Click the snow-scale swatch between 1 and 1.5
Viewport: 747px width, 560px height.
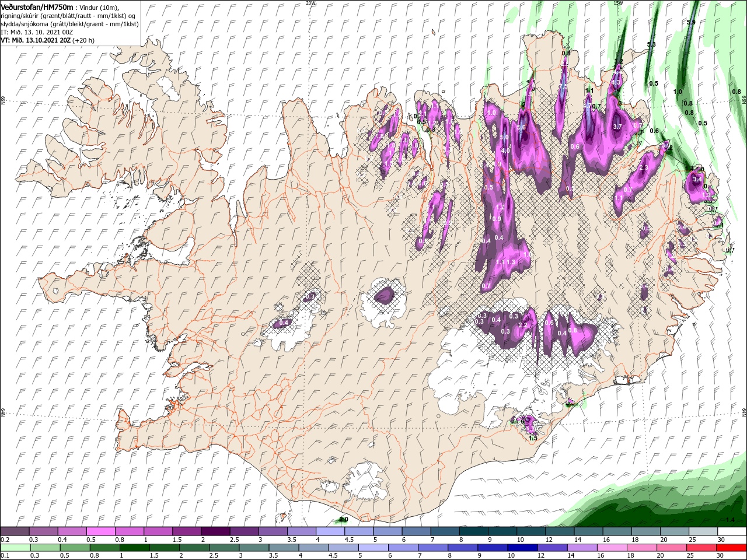click(158, 531)
